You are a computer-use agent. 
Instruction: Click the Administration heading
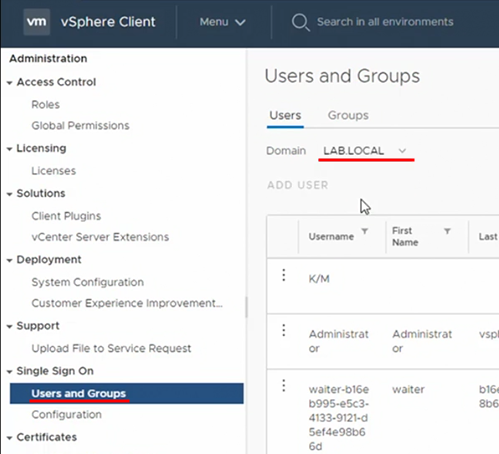pyautogui.click(x=48, y=59)
